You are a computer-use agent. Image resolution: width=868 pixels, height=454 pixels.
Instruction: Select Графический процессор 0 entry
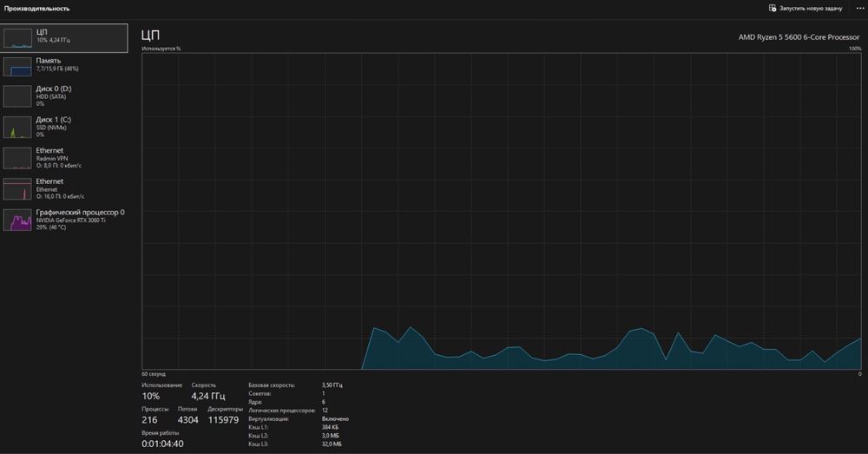click(x=64, y=220)
